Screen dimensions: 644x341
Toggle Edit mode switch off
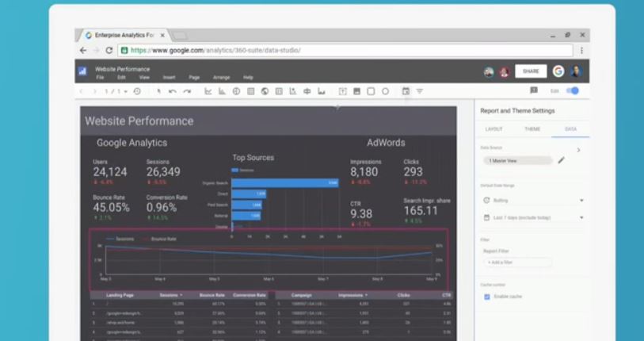coord(572,91)
